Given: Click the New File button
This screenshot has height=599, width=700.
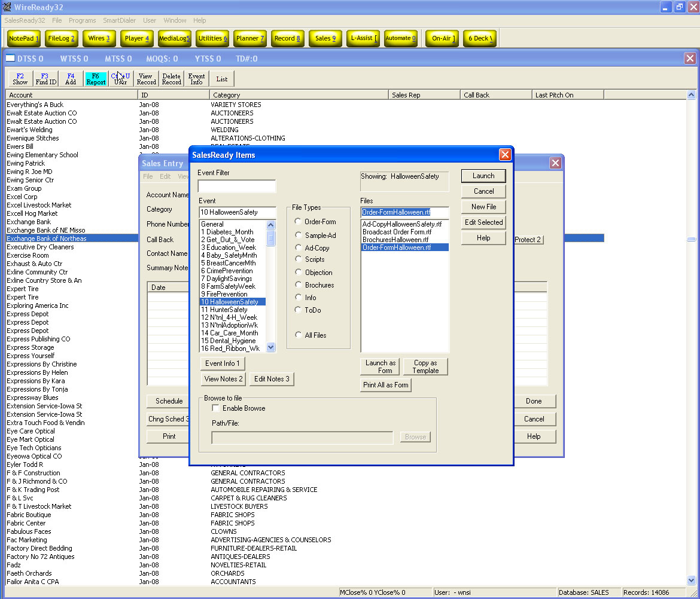Looking at the screenshot, I should 483,206.
